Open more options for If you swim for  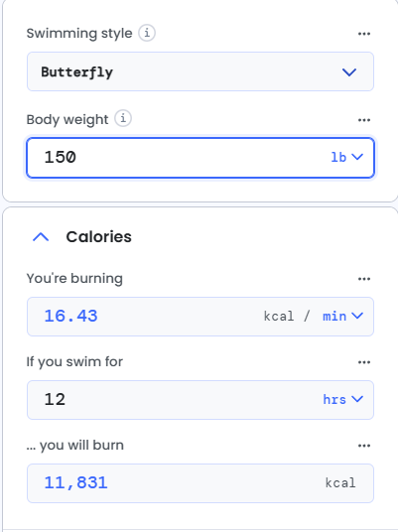pos(364,362)
